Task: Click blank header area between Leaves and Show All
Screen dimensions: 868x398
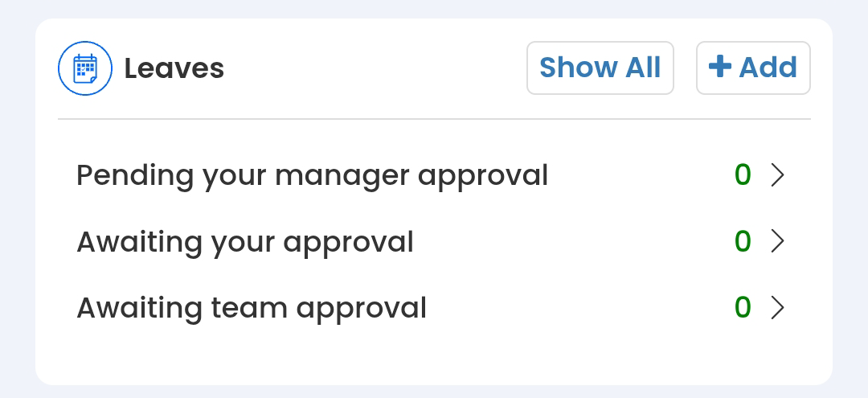Action: coord(370,68)
